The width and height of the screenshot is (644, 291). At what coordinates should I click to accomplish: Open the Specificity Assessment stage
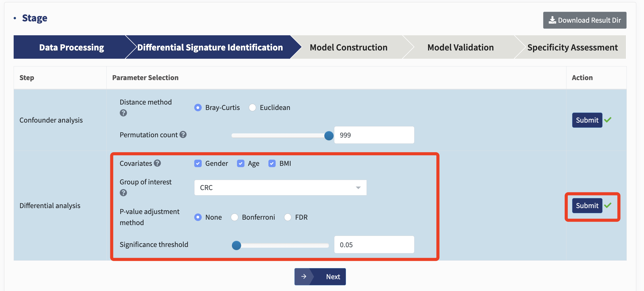coord(572,47)
